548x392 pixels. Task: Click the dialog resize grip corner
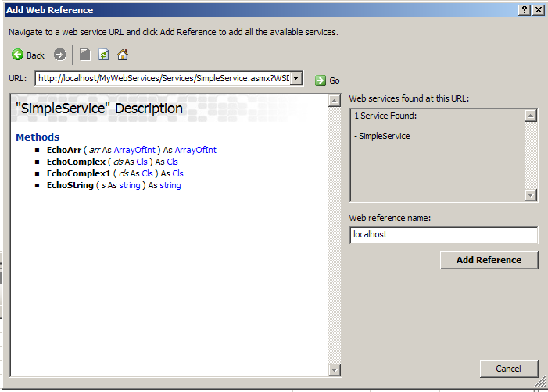tap(541, 382)
